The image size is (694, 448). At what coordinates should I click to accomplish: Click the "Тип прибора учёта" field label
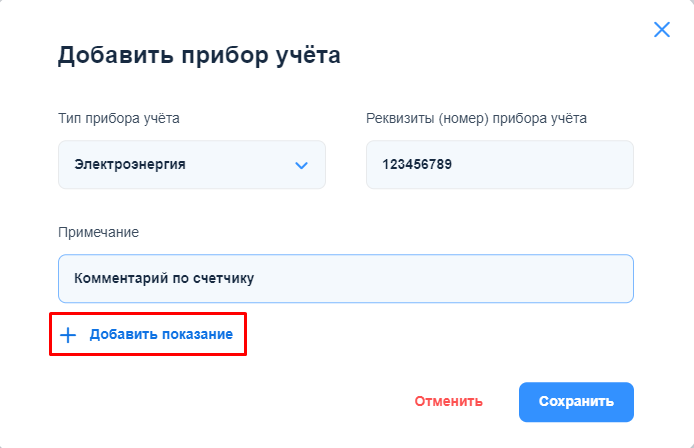click(119, 119)
